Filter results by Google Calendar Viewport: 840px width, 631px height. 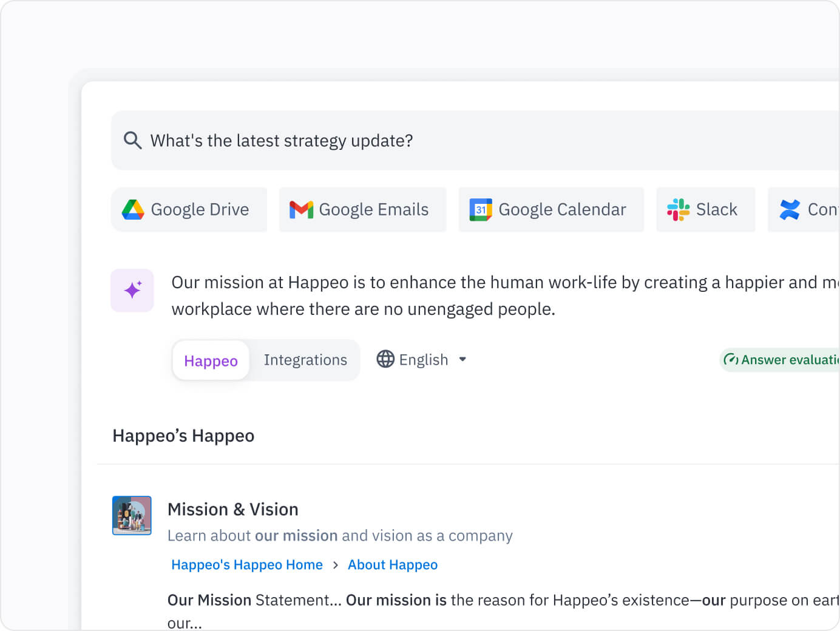[551, 209]
